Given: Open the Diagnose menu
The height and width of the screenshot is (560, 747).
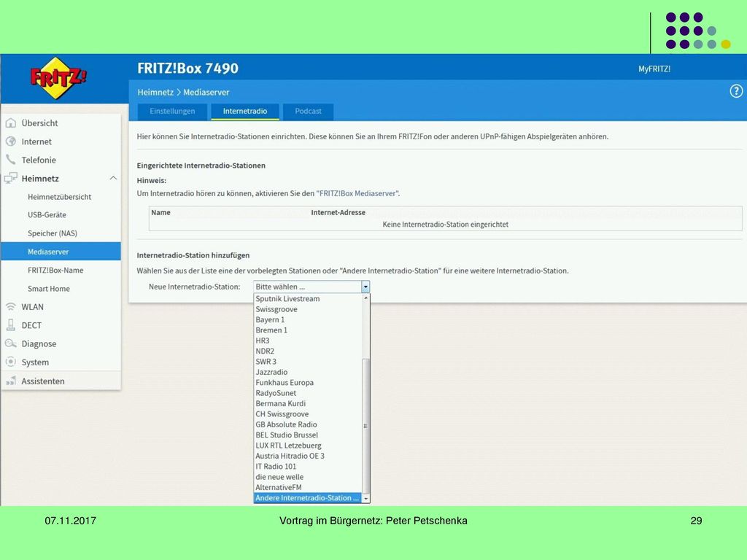Looking at the screenshot, I should point(39,344).
